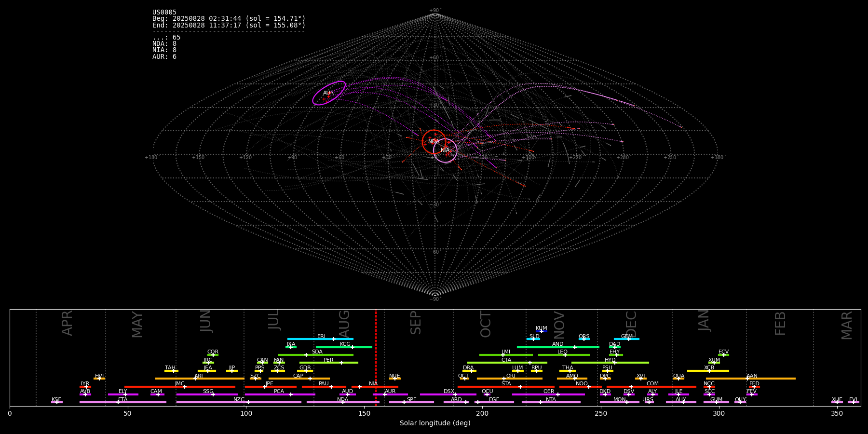The height and width of the screenshot is (434, 868).
Task: Click the ORI shower label in the timeline
Action: point(511,376)
